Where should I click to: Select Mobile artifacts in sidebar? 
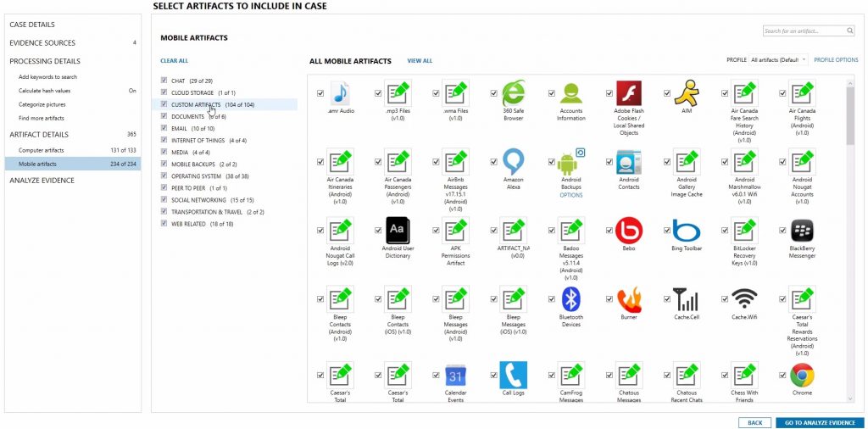tap(73, 164)
